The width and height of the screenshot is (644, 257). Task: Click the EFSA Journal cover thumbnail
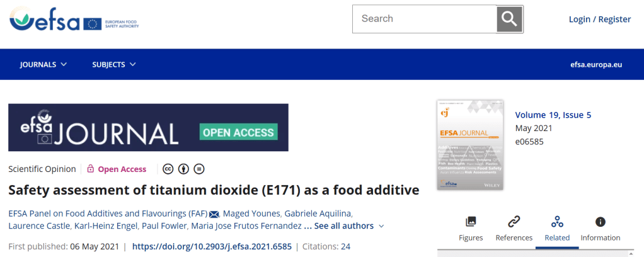click(x=469, y=145)
